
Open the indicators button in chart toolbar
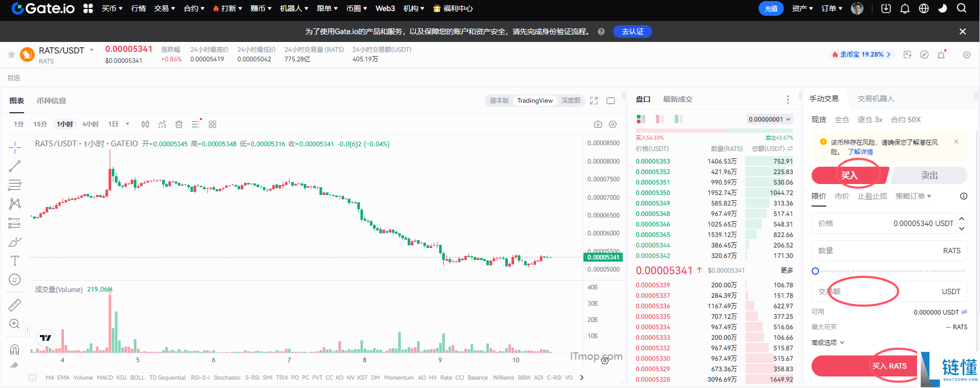pos(162,124)
